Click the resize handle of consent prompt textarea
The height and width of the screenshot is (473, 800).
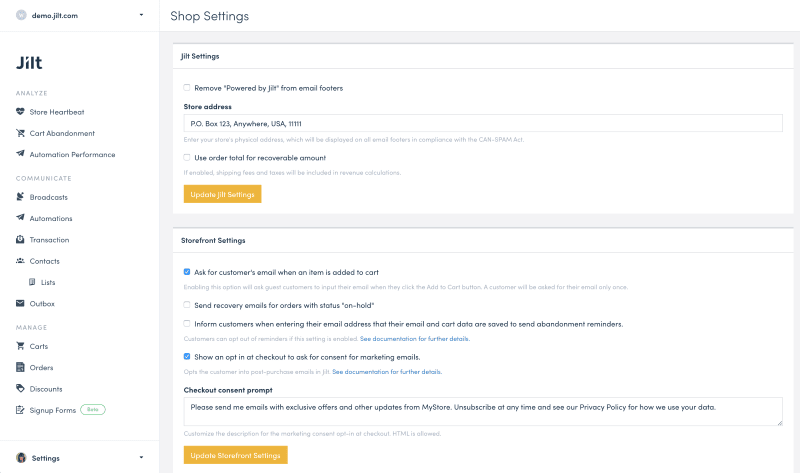[x=780, y=422]
